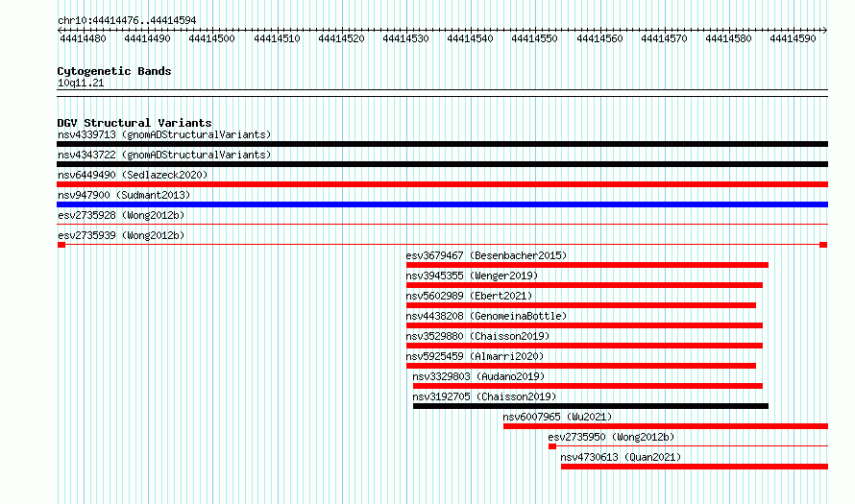Screen dimensions: 855x504
Task: Select the nsv4730613 Quan2021 label
Action: 621,457
